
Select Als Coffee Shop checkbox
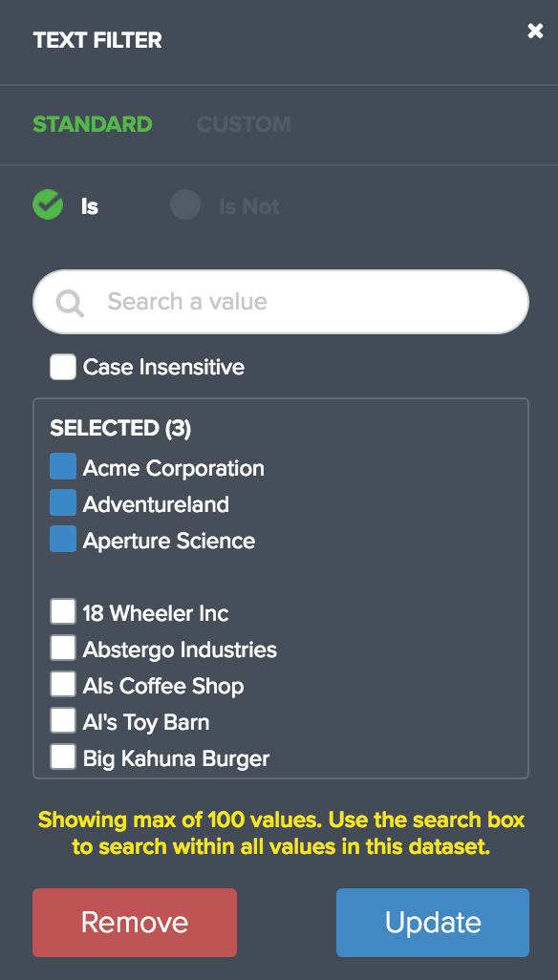click(63, 684)
